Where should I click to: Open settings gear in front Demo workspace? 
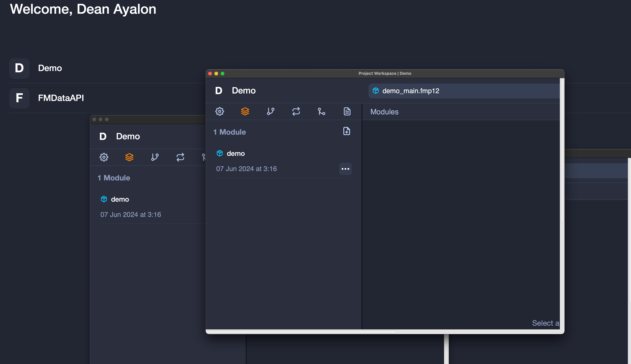220,111
